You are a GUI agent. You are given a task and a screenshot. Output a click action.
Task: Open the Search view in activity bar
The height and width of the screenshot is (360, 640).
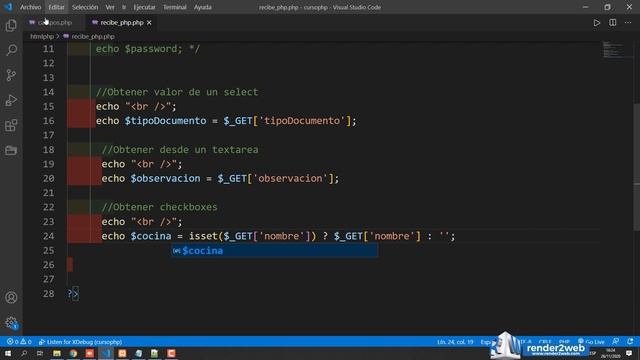click(11, 50)
